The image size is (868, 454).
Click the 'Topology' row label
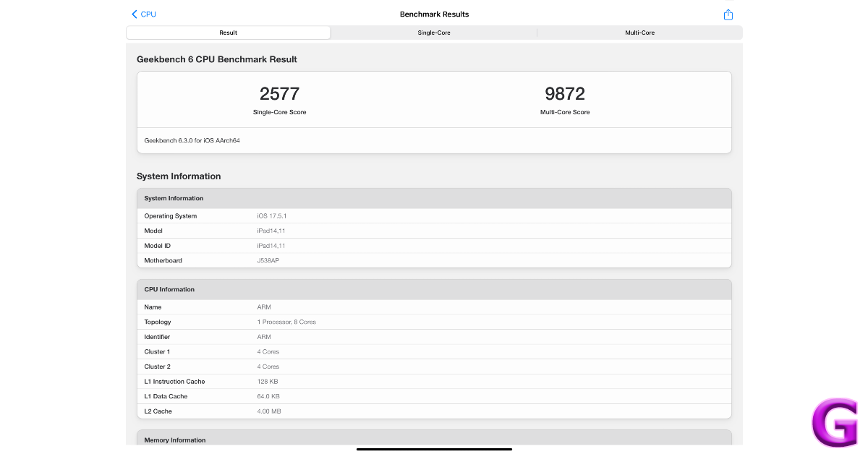click(x=158, y=322)
